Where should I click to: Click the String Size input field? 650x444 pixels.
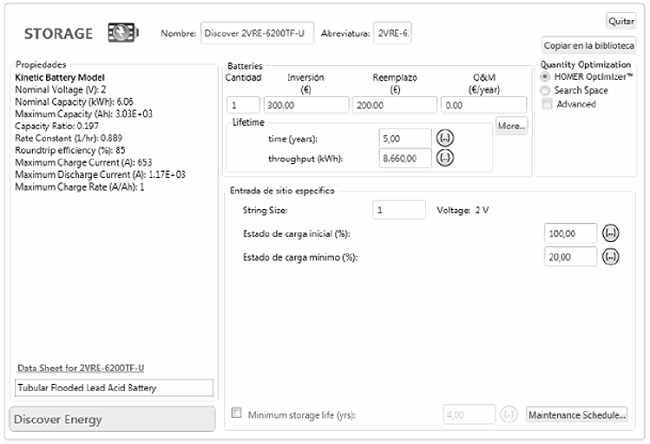[398, 210]
